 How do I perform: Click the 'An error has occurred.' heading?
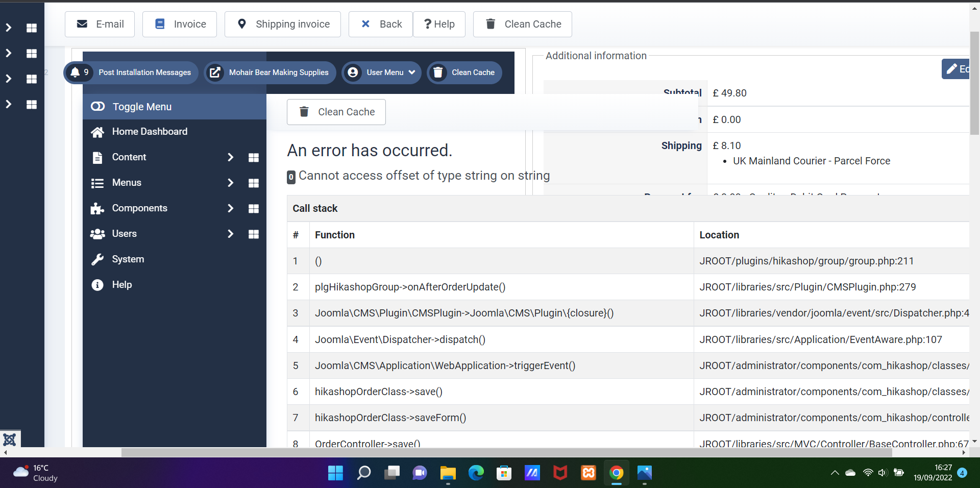pos(370,151)
